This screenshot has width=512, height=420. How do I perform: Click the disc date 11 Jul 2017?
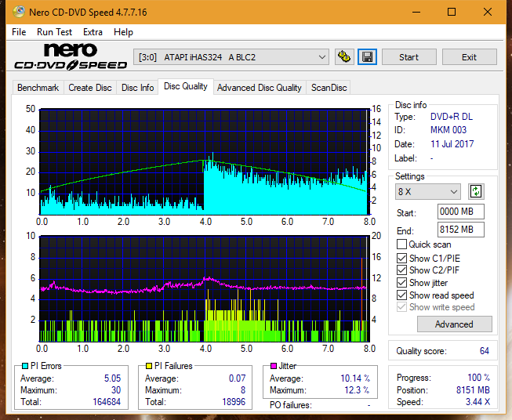coord(452,144)
